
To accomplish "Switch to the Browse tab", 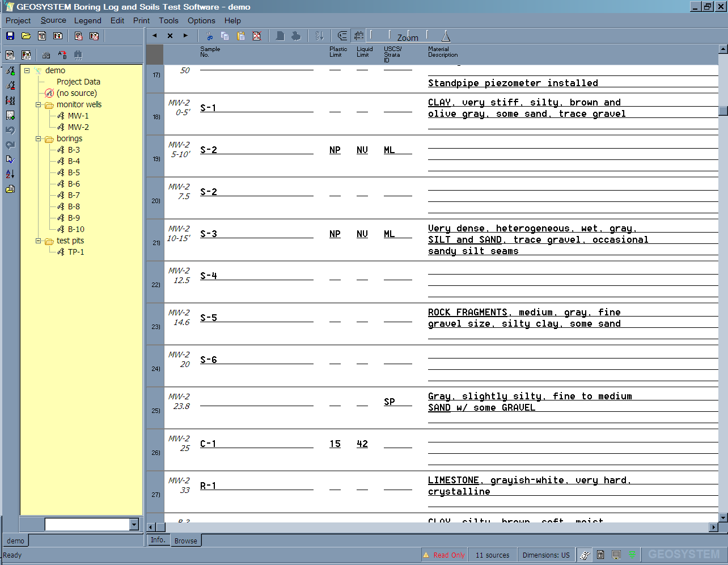I will 185,541.
